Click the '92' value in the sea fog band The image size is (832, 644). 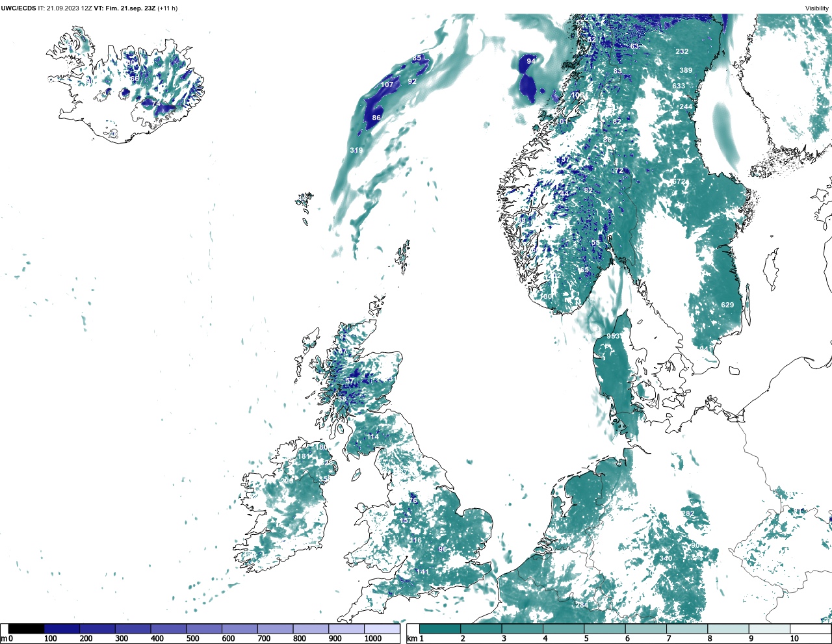(412, 82)
